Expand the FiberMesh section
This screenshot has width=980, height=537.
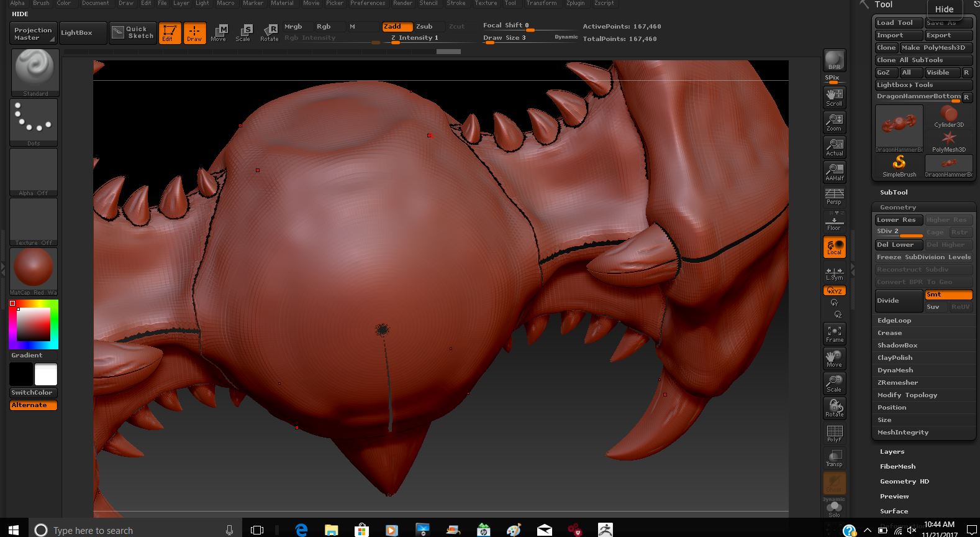(x=897, y=467)
